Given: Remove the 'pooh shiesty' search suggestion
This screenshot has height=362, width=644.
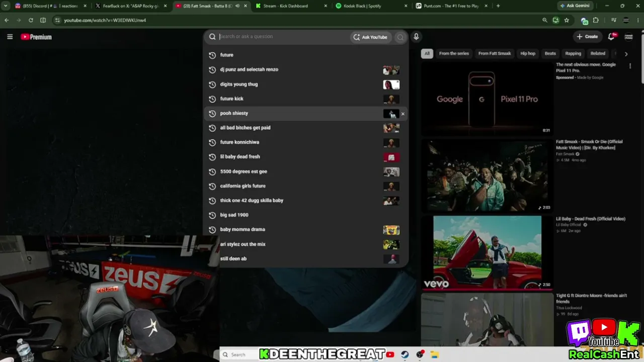Looking at the screenshot, I should coord(403,114).
